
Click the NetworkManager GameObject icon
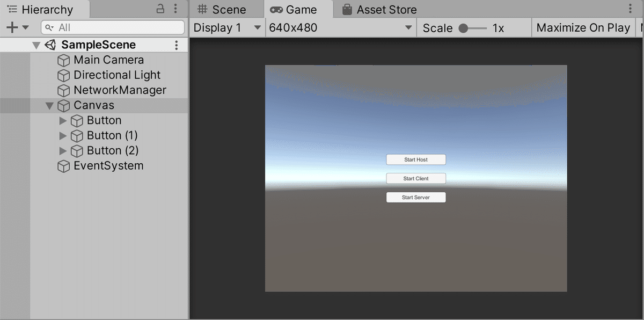coord(63,90)
